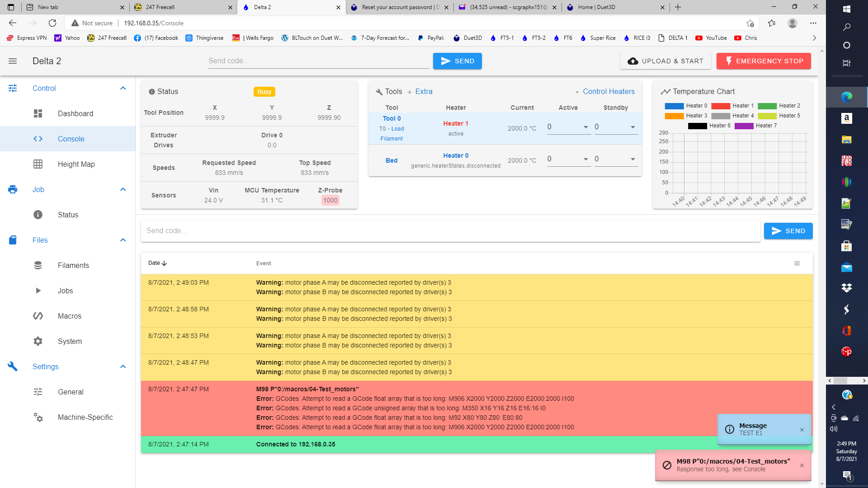Toggle Heater 2 green legend swatch
The image size is (868, 488).
pyautogui.click(x=767, y=106)
